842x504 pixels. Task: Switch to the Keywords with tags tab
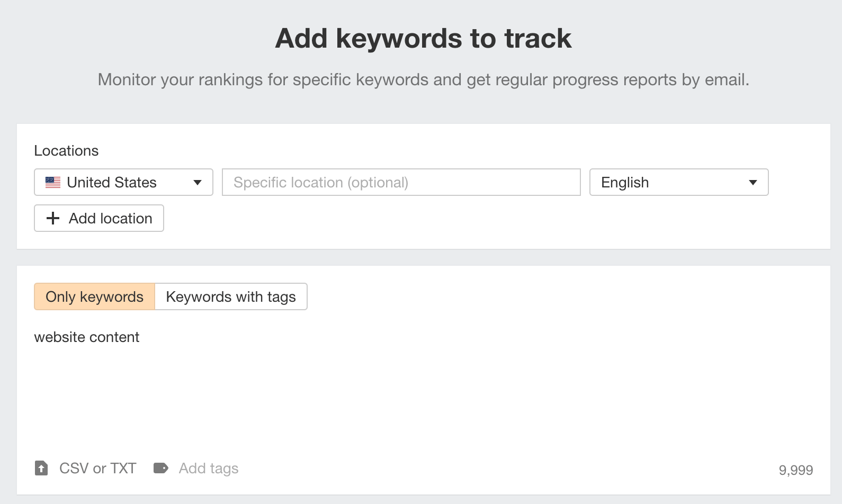click(231, 296)
